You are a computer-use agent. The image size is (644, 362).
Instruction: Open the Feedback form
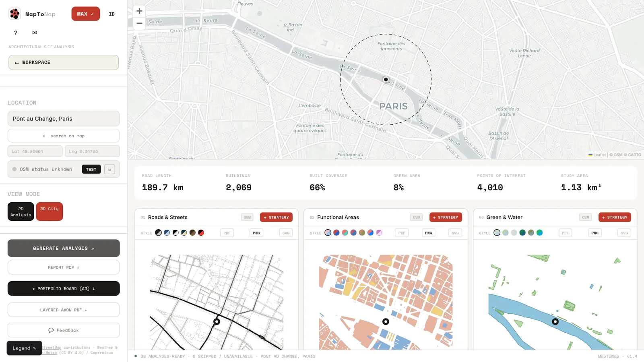64,330
